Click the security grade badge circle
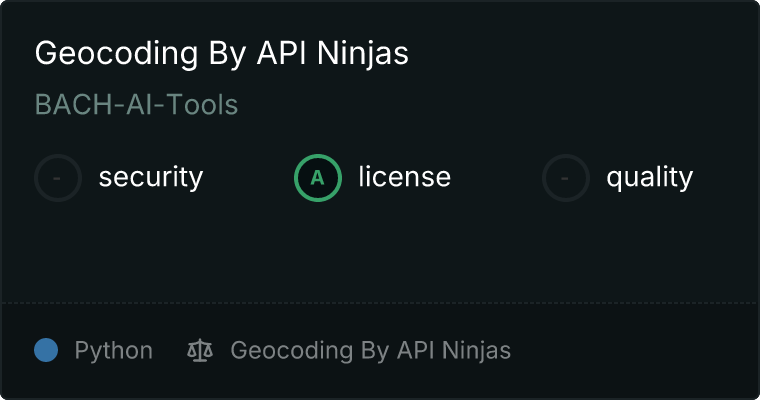 pyautogui.click(x=58, y=178)
